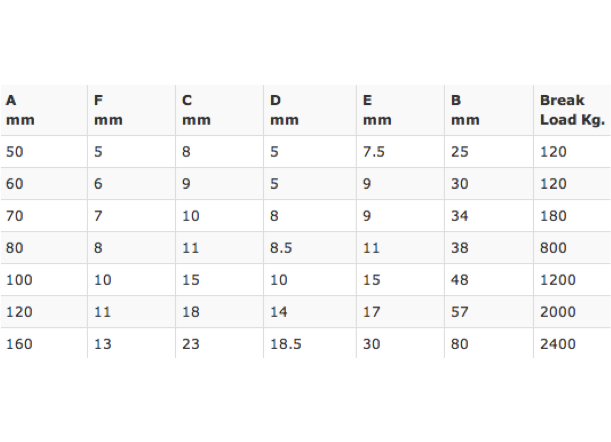Select the B value 48 cell
This screenshot has height=442, width=611.
pos(489,279)
